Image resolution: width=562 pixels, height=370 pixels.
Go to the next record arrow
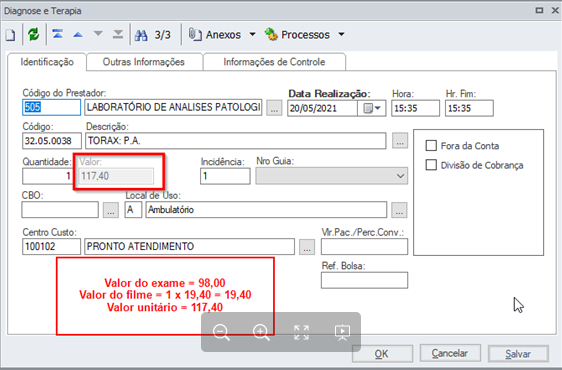(98, 34)
